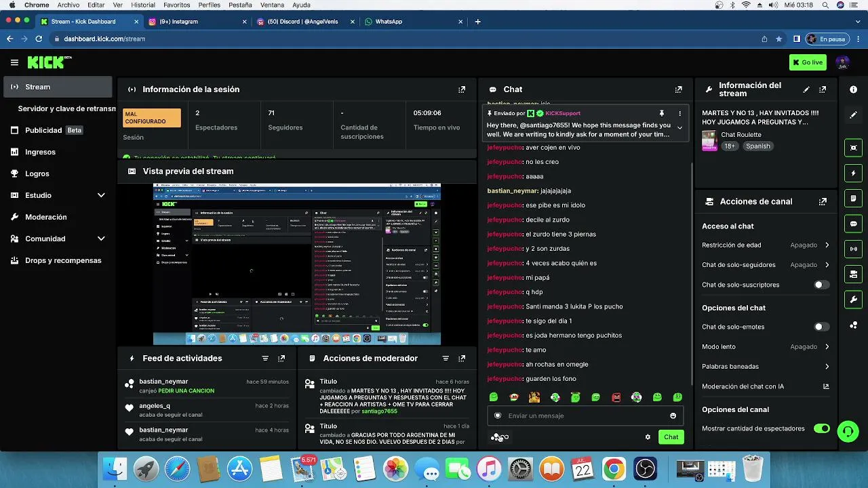Click the document icon in the right rail

click(853, 199)
